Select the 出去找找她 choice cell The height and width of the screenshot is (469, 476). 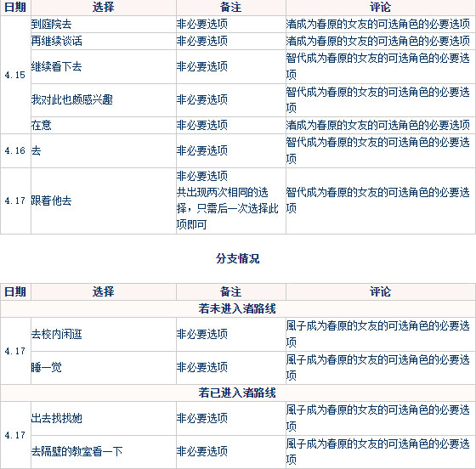click(103, 418)
